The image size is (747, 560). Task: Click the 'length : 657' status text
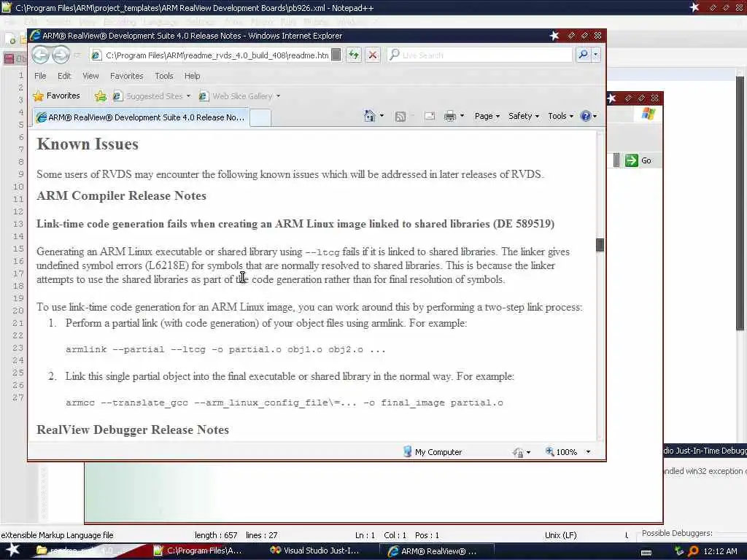pyautogui.click(x=216, y=535)
